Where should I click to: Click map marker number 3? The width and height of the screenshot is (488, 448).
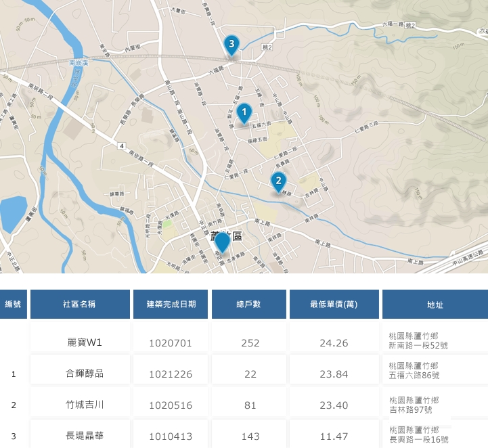point(231,45)
